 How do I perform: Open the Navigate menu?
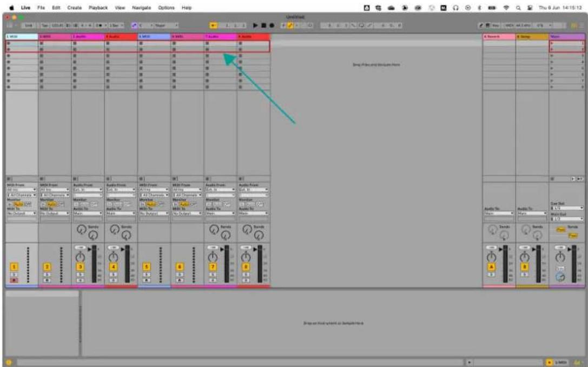coord(141,8)
